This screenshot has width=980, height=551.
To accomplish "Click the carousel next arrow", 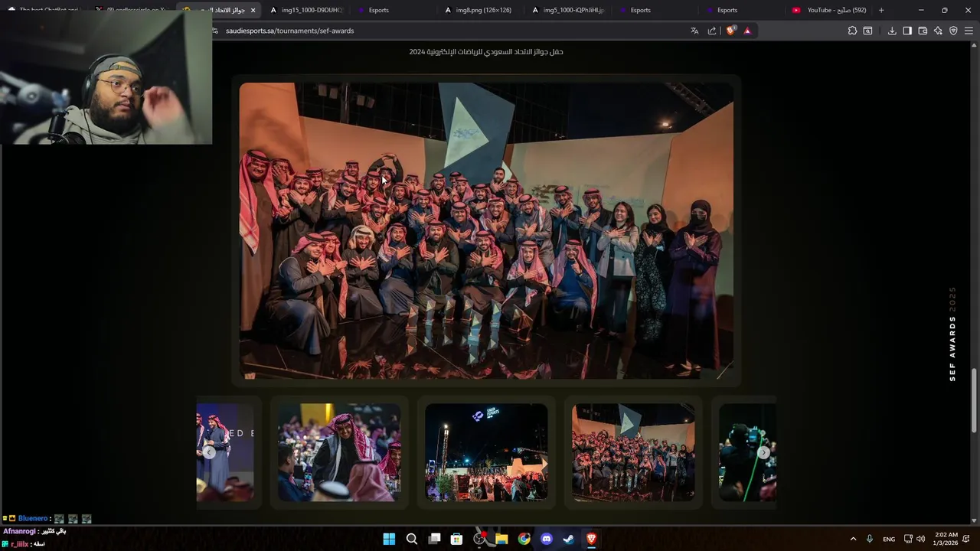I will (763, 452).
